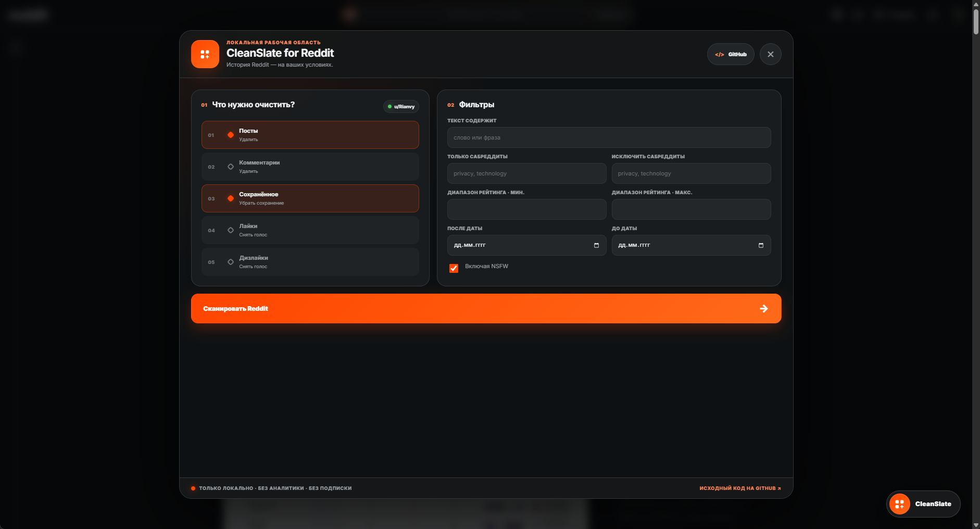Screen dimensions: 980x529
Task: Toggle the Лайки (Снять голос) option
Action: [x=310, y=230]
